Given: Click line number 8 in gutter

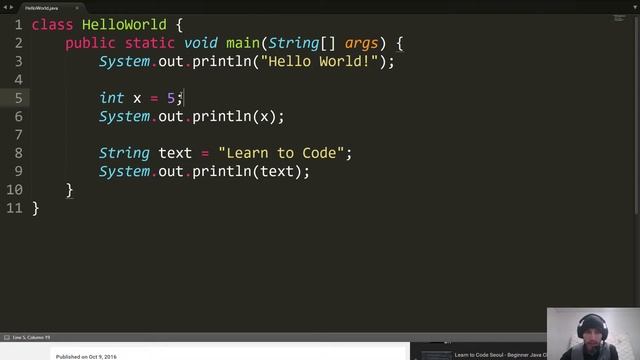Looking at the screenshot, I should (18, 153).
